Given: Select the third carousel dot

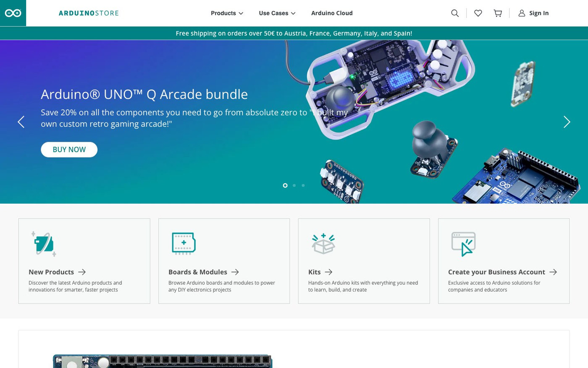Looking at the screenshot, I should coord(303,185).
